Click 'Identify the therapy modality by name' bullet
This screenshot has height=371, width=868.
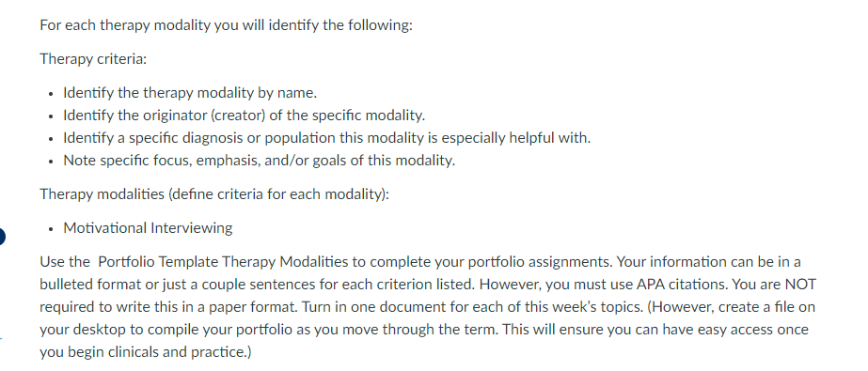[x=190, y=92]
